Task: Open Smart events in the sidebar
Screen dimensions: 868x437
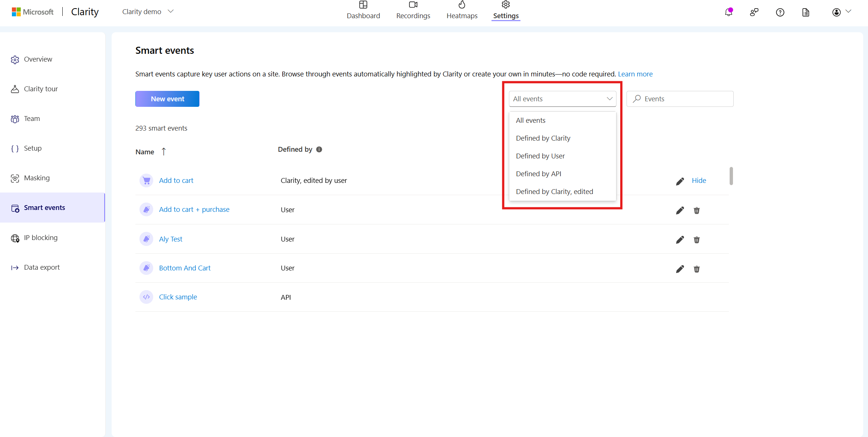Action: (x=52, y=208)
